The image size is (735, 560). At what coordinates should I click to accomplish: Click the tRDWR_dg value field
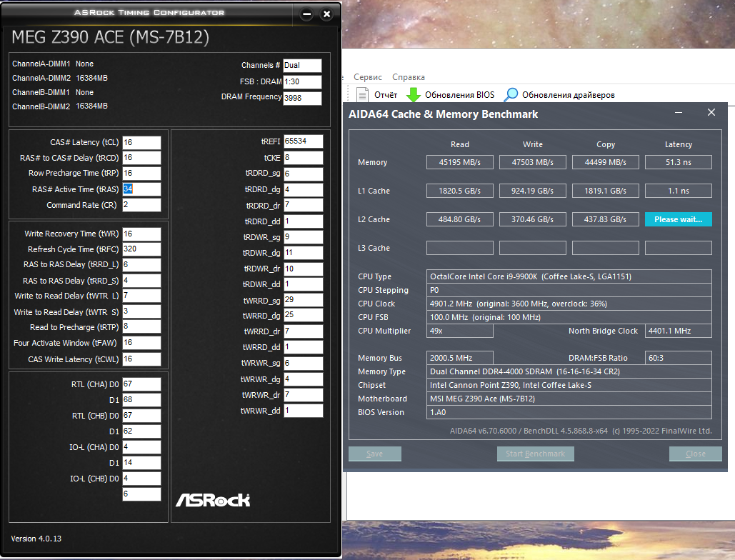[x=303, y=253]
